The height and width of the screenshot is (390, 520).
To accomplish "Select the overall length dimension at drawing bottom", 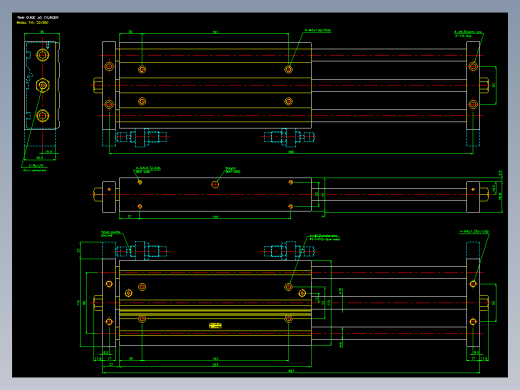I will [x=291, y=371].
